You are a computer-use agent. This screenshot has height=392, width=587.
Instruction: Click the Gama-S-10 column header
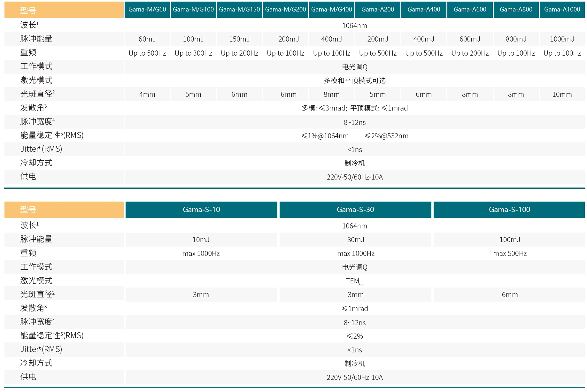pos(201,210)
